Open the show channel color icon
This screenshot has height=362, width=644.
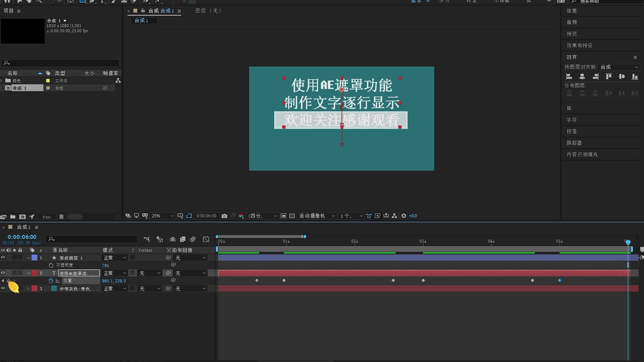click(241, 216)
